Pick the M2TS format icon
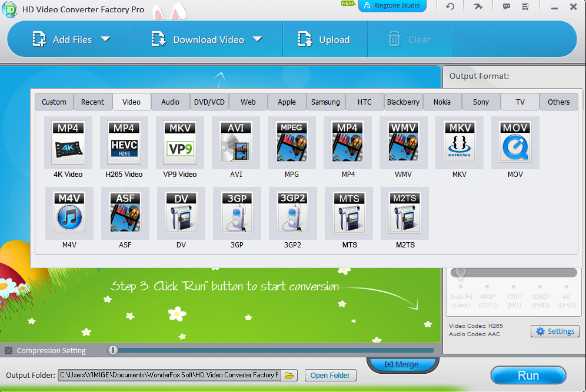586x392 pixels. [404, 213]
